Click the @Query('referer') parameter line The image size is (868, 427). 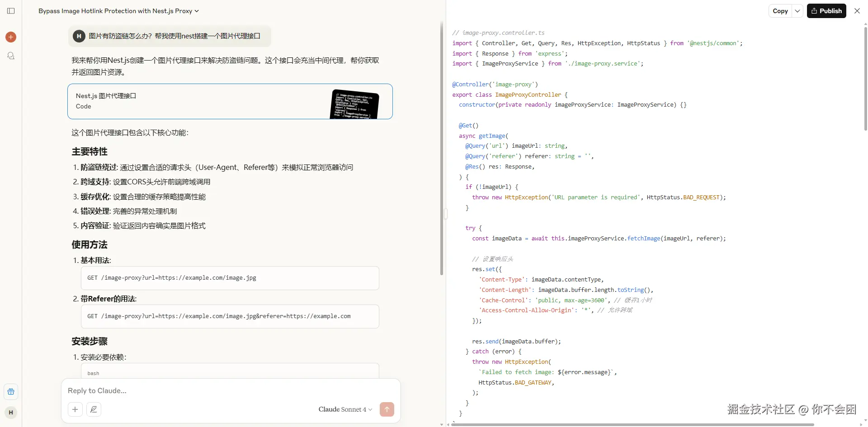pos(529,156)
